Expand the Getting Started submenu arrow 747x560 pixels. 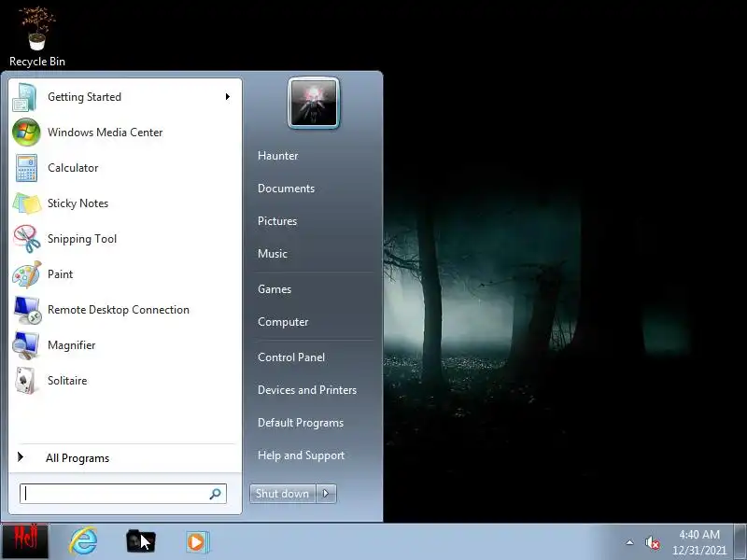[x=228, y=97]
